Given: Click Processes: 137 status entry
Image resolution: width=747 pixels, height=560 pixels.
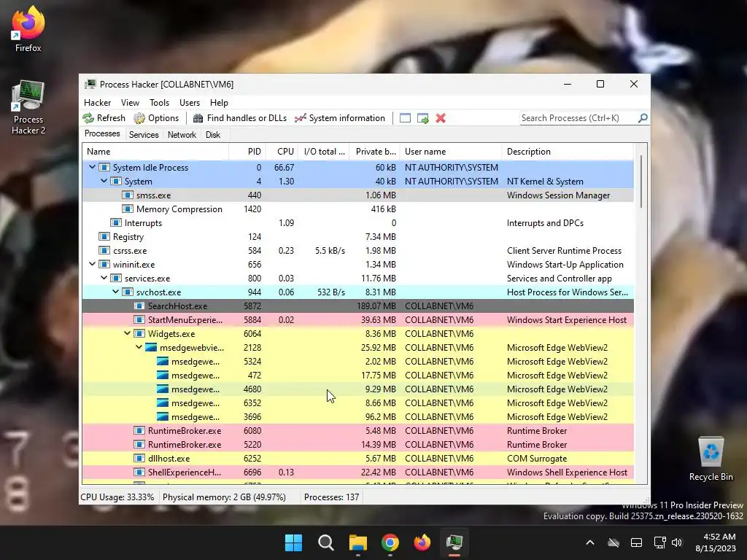Looking at the screenshot, I should [332, 497].
